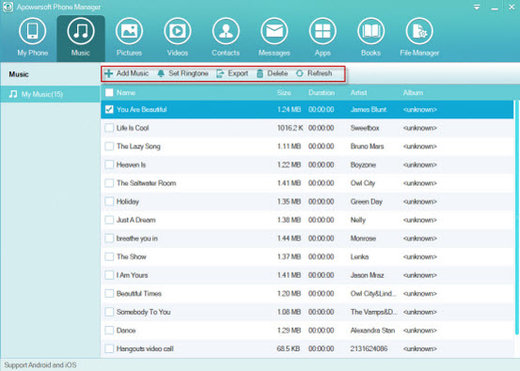520x371 pixels.
Task: Open the Contacts icon
Action: (226, 31)
